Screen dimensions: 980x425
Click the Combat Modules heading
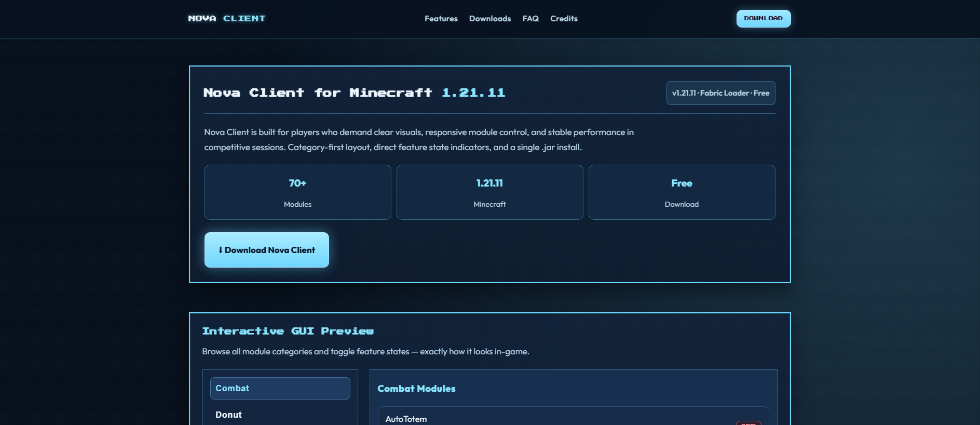pos(416,389)
